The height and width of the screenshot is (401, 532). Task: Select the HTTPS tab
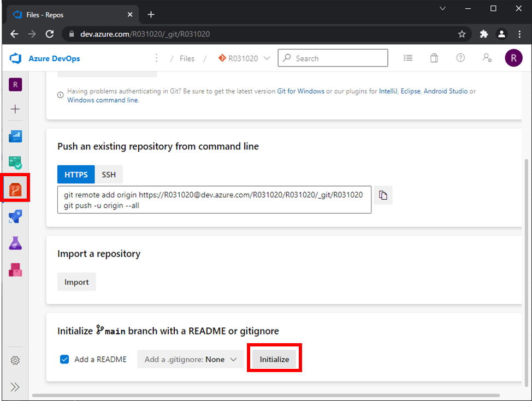click(x=76, y=175)
